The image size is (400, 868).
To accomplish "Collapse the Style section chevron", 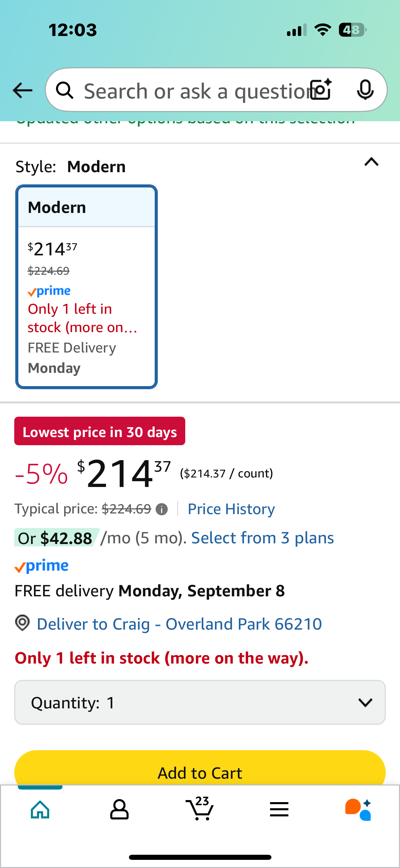I will point(372,162).
